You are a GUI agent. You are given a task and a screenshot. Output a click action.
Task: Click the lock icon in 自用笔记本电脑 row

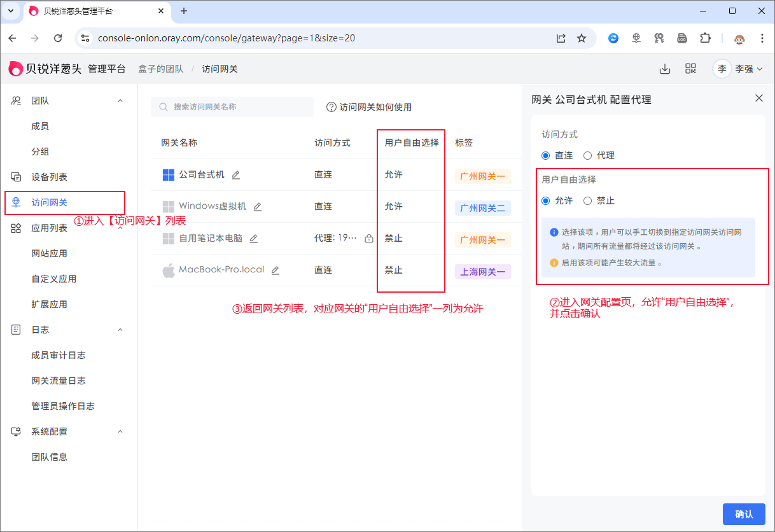[x=369, y=239]
